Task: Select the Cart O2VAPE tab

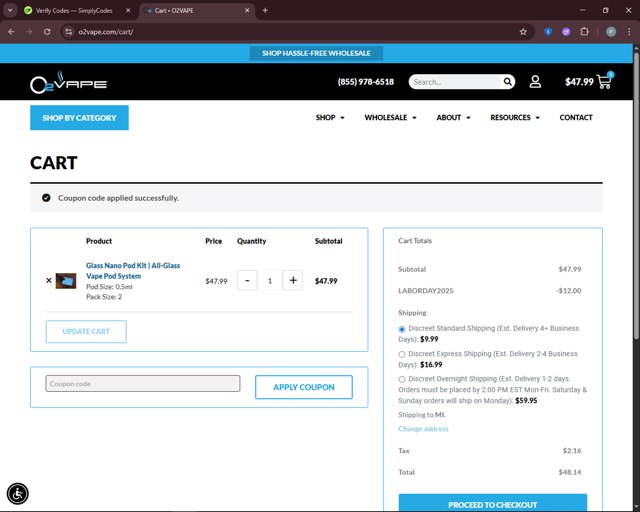Action: tap(198, 11)
